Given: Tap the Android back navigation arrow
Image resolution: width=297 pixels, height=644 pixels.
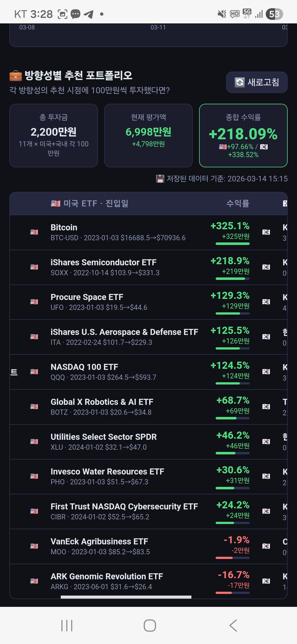Looking at the screenshot, I should [x=233, y=626].
